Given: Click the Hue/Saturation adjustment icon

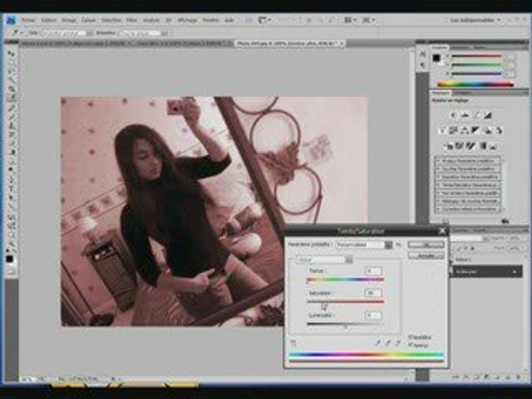Looking at the screenshot, I should click(x=453, y=130).
